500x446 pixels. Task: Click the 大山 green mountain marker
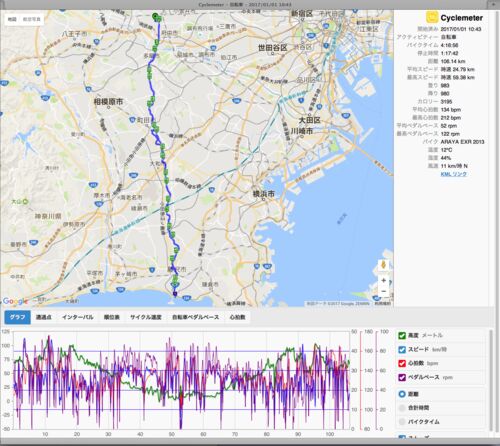pos(25,201)
